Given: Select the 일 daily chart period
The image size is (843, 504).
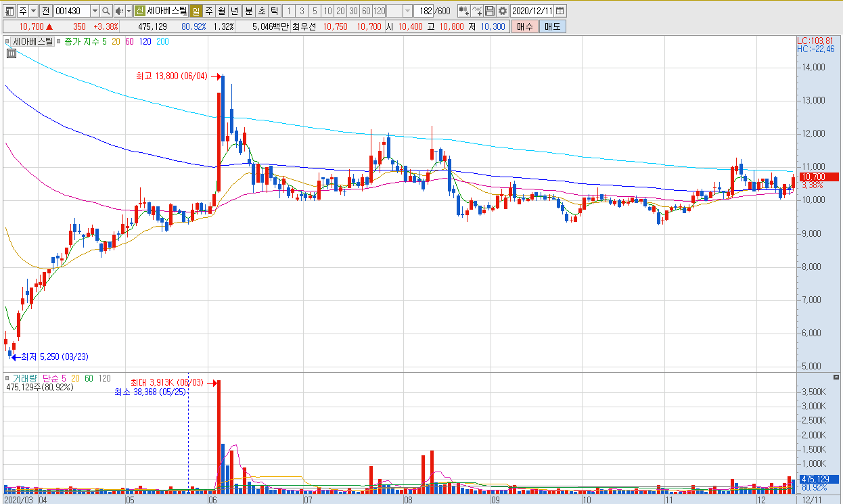Looking at the screenshot, I should point(196,11).
